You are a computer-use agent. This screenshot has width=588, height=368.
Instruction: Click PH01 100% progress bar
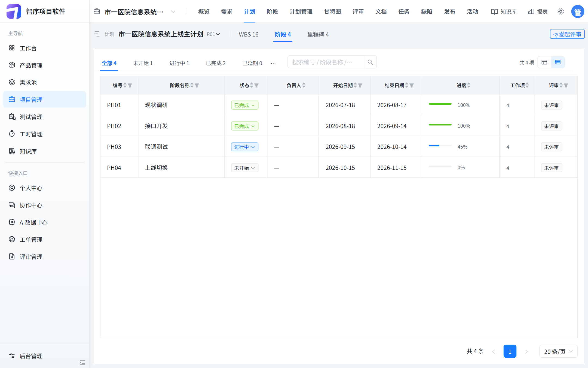point(440,104)
